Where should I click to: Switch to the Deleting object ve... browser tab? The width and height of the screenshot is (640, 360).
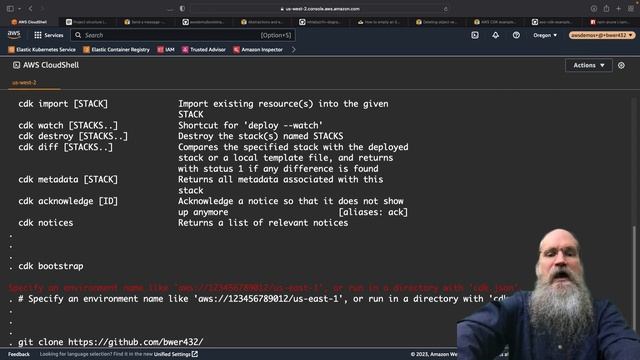point(437,22)
